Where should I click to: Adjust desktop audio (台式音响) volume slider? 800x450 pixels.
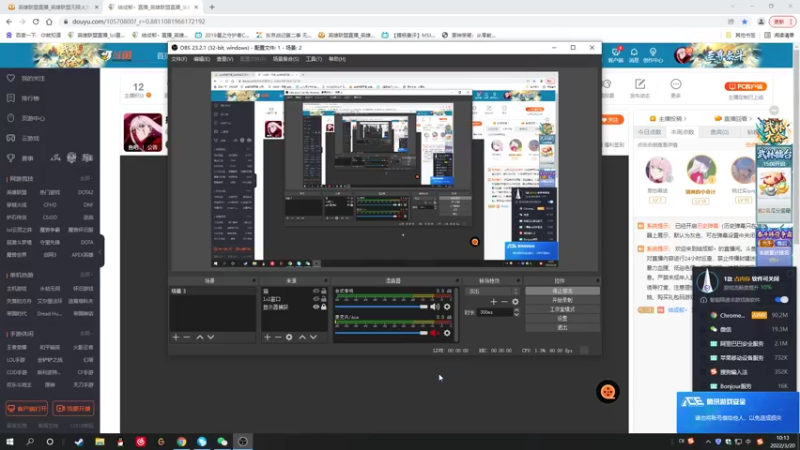tap(382, 307)
